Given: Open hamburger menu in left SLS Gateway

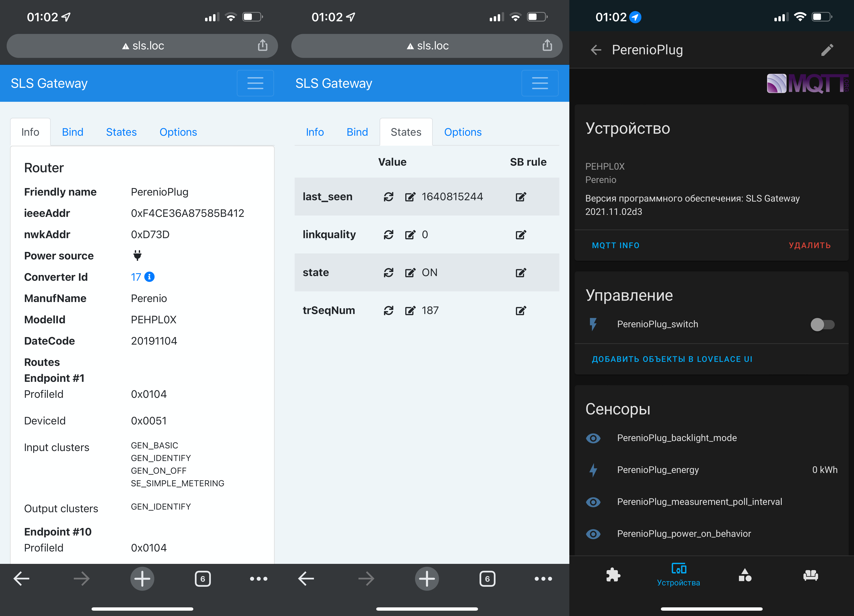Looking at the screenshot, I should (255, 83).
